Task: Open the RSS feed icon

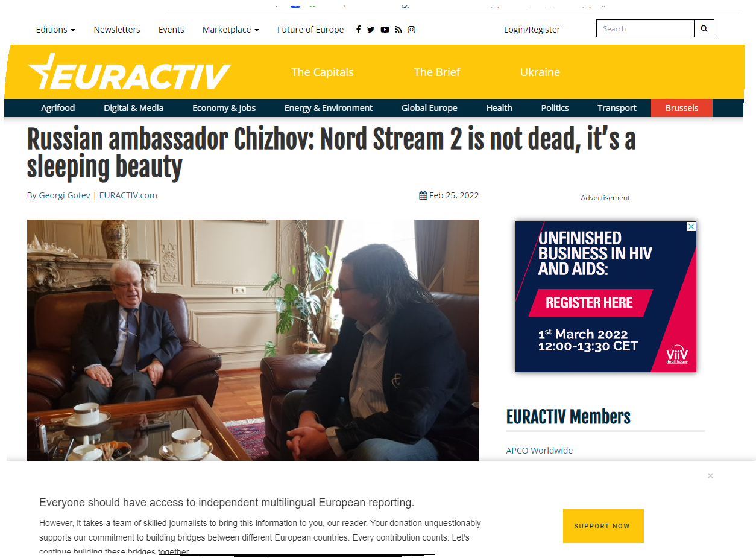Action: click(x=398, y=30)
